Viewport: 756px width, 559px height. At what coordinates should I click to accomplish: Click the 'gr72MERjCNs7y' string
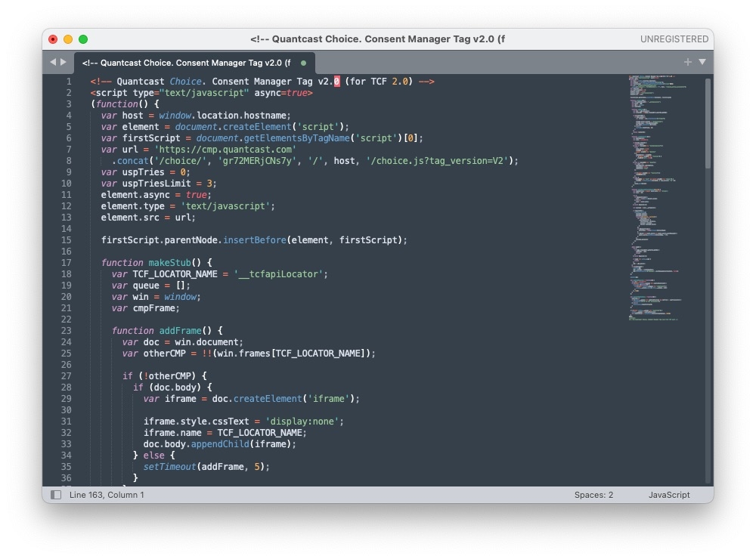[257, 161]
